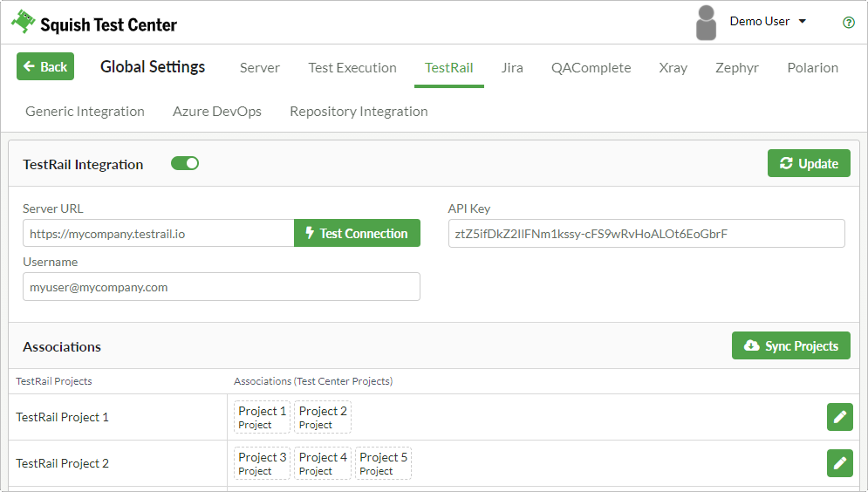Open the Test Execution tab
The height and width of the screenshot is (492, 868).
coord(352,68)
